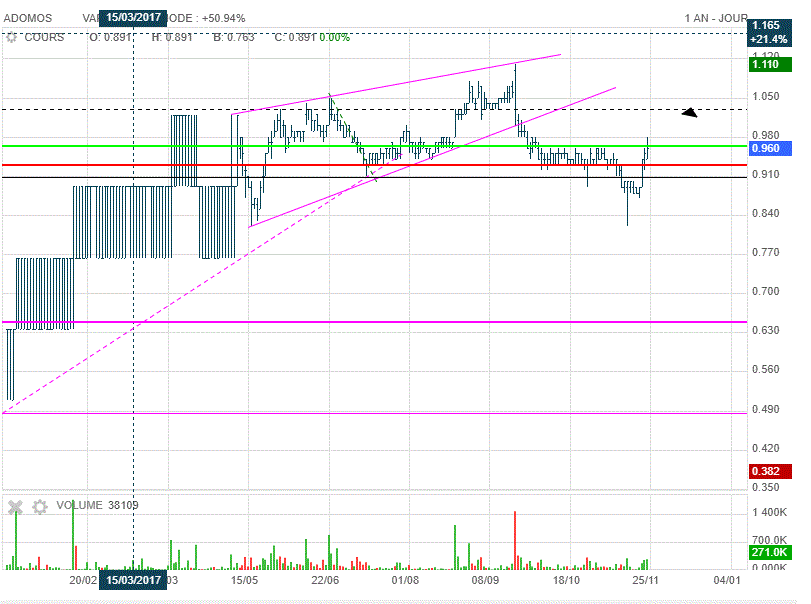
Task: Click the 18/10 date on time axis
Action: click(566, 580)
